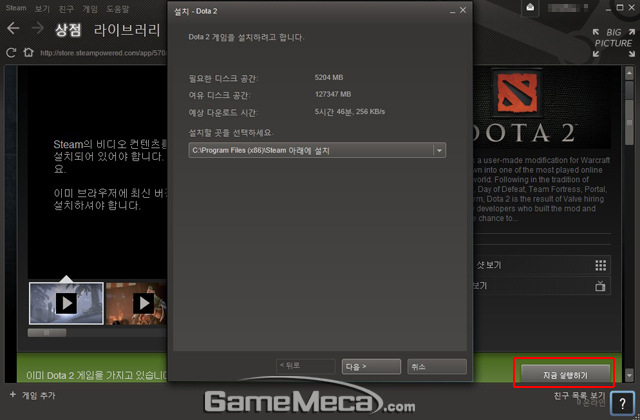Image resolution: width=640 pixels, height=420 pixels.
Task: Open the videos TV icon
Action: click(600, 286)
